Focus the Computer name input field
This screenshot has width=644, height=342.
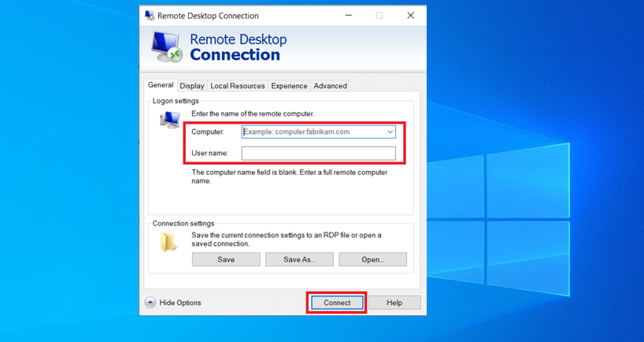pos(319,132)
